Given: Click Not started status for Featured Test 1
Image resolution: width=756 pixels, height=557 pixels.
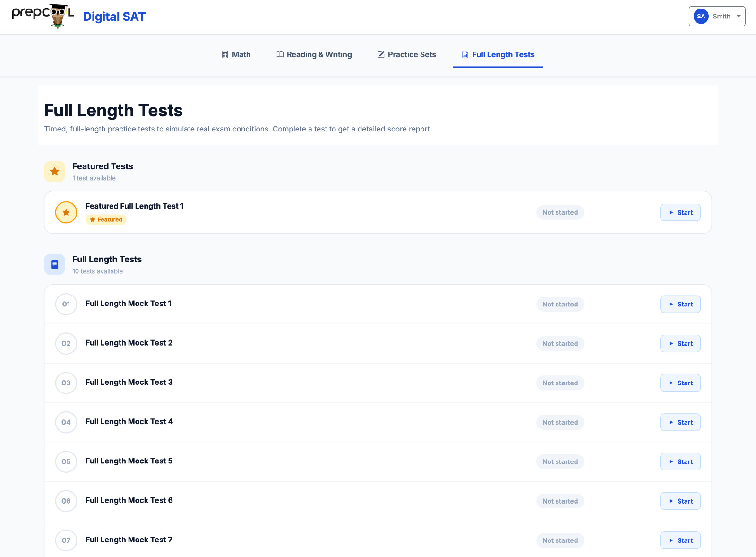Looking at the screenshot, I should pos(560,212).
